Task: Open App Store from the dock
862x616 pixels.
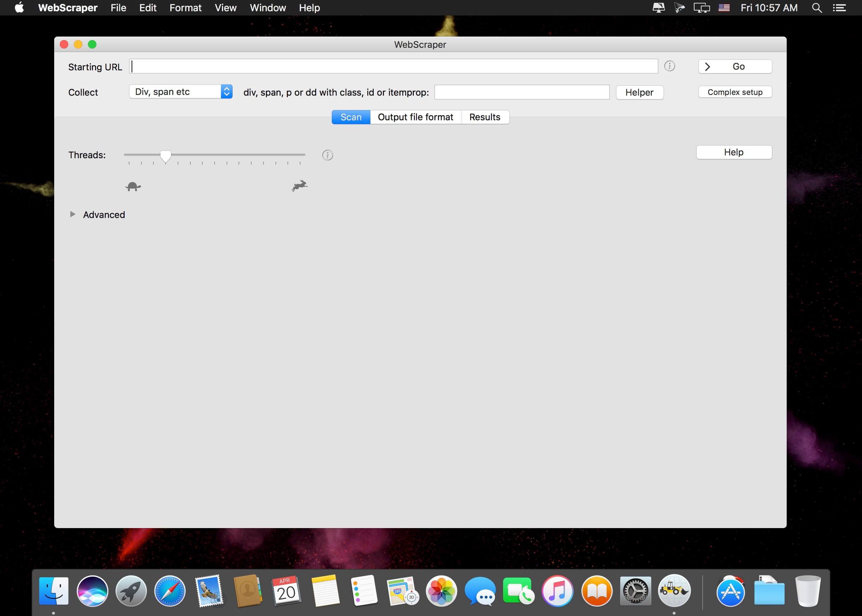Action: [730, 591]
